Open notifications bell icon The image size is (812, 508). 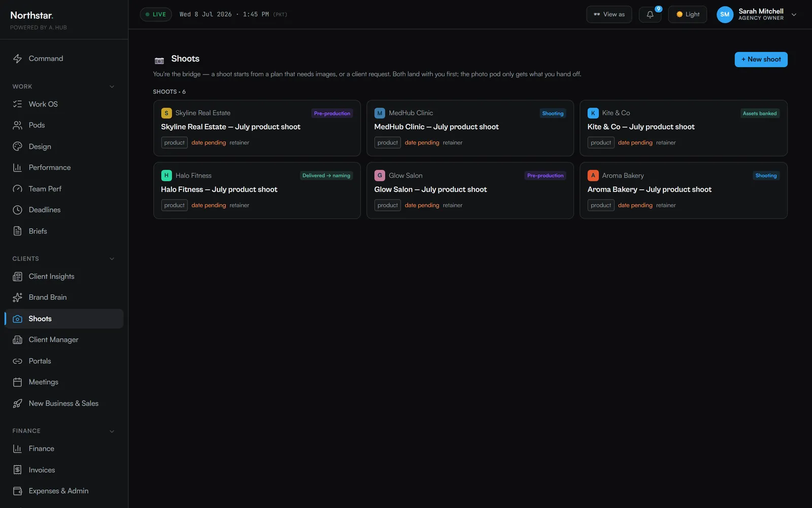coord(650,14)
